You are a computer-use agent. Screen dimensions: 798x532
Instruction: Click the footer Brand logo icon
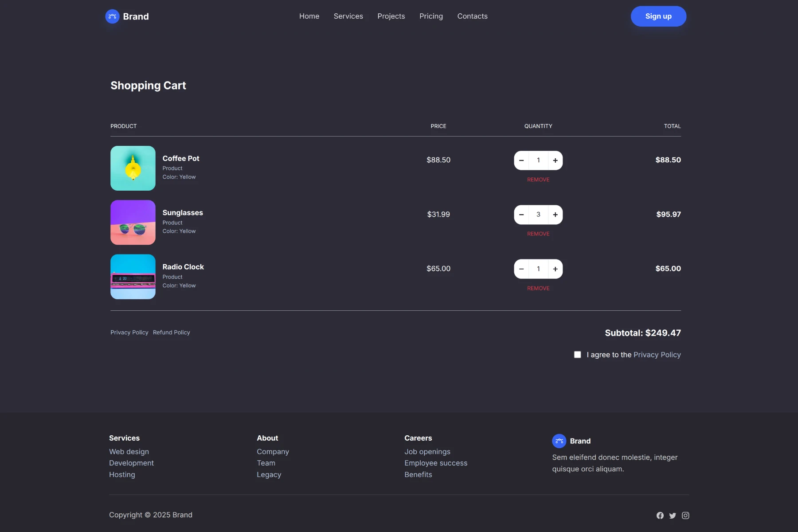click(x=559, y=441)
